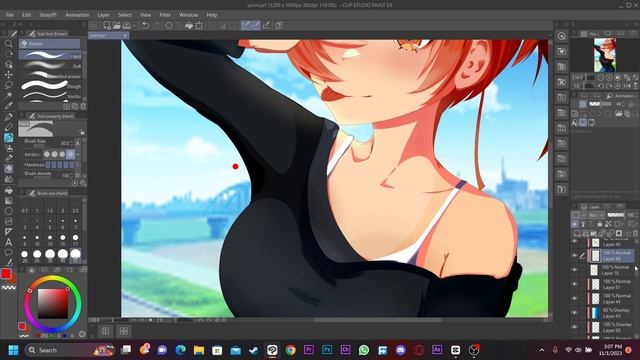The width and height of the screenshot is (640, 360).
Task: Select the Fill bucket tool
Action: (8, 190)
